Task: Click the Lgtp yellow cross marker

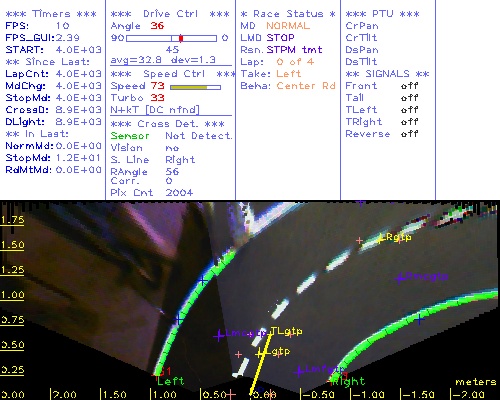Action: pos(261,353)
